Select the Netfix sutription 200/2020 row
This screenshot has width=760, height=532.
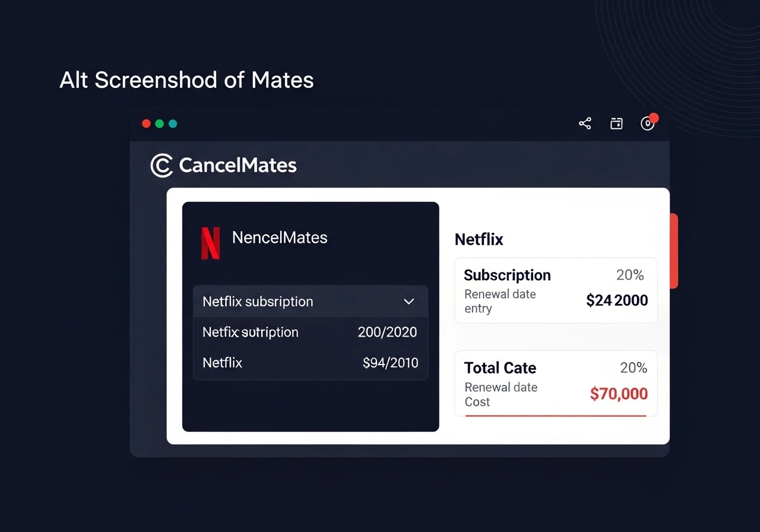pyautogui.click(x=311, y=332)
